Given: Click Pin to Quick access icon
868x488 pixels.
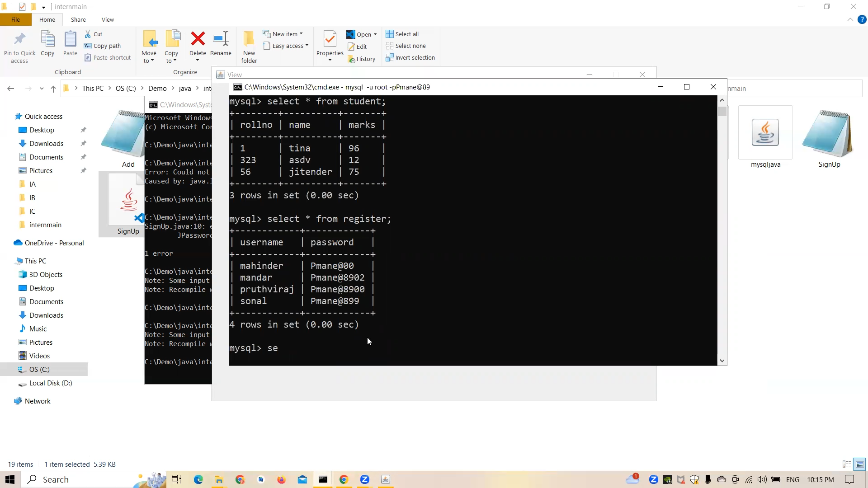Looking at the screenshot, I should click(x=19, y=40).
